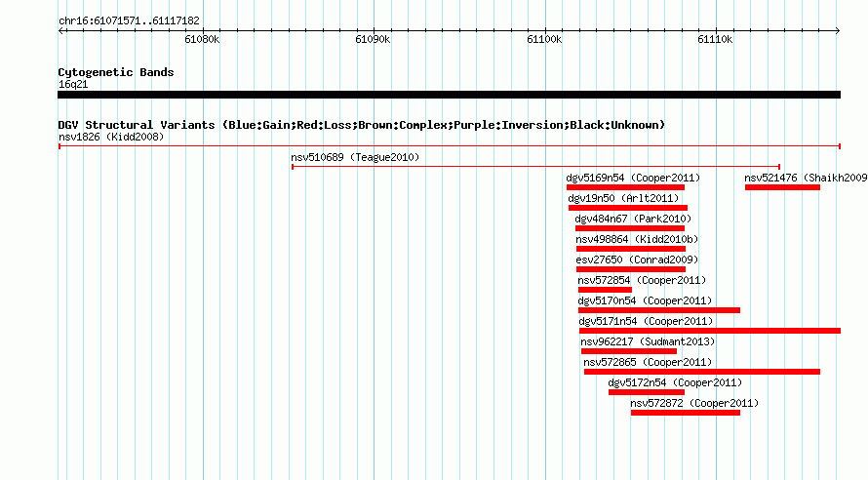Click the DGV Structural Variants track title
The height and width of the screenshot is (480, 868).
pyautogui.click(x=362, y=125)
